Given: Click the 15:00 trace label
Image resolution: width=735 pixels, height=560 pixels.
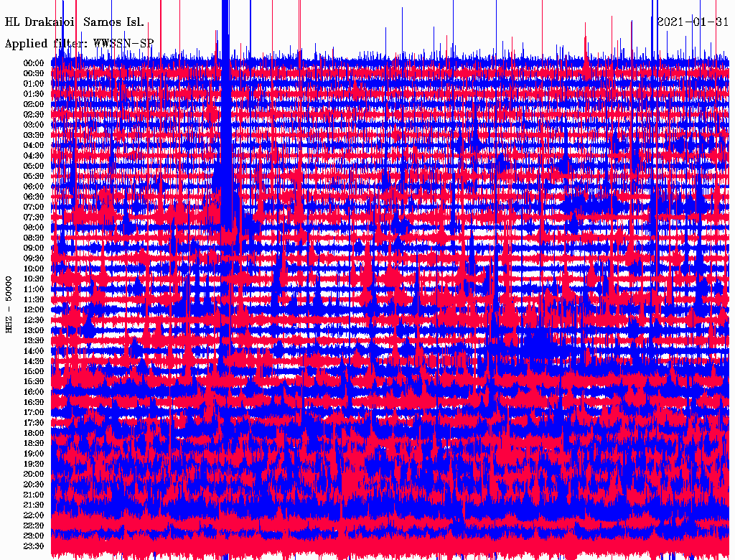Looking at the screenshot, I should pos(34,372).
